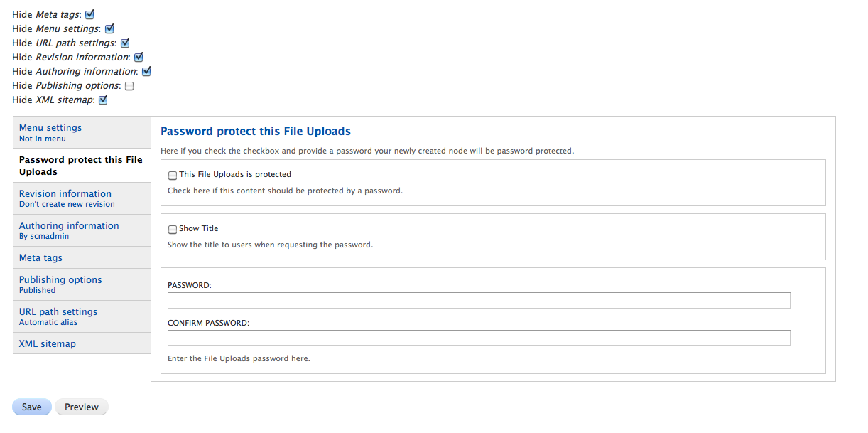Image resolution: width=868 pixels, height=433 pixels.
Task: Uncheck the Hide Authoring information checkbox
Action: tap(146, 70)
